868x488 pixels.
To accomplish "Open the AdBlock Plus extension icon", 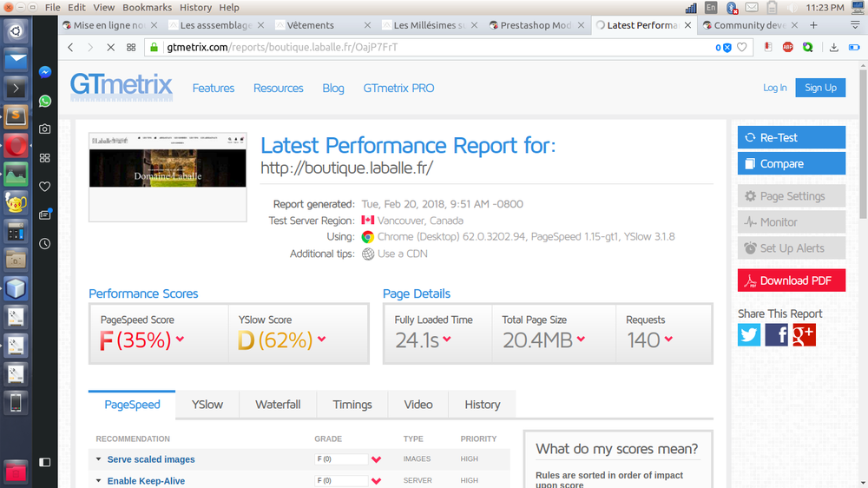I will coord(788,48).
